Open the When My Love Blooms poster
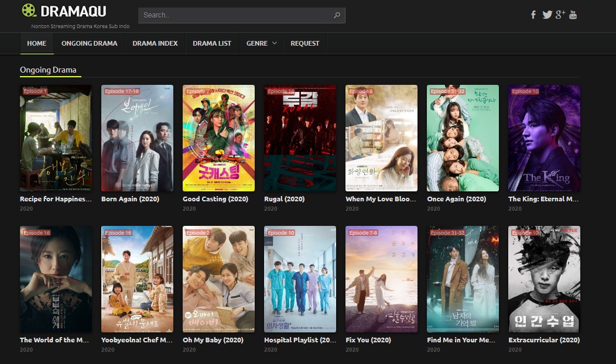Viewport: 616px width, 364px height. click(381, 138)
